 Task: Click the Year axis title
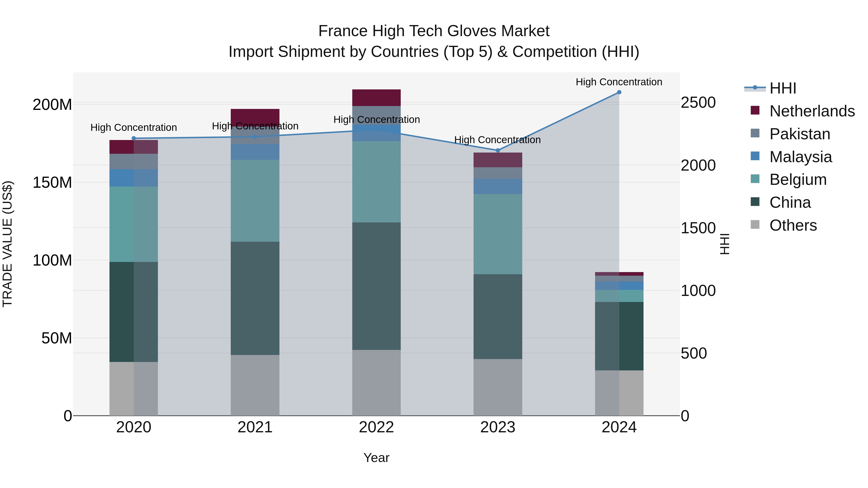[x=376, y=458]
